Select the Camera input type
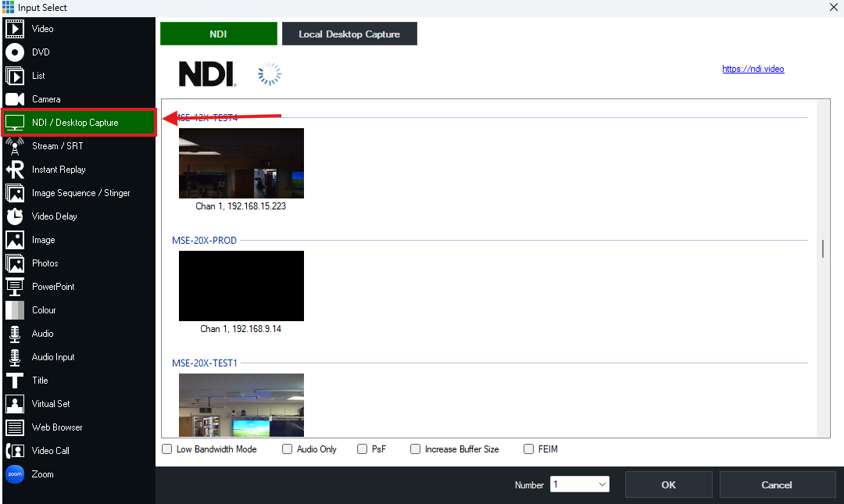The image size is (844, 504). [47, 99]
